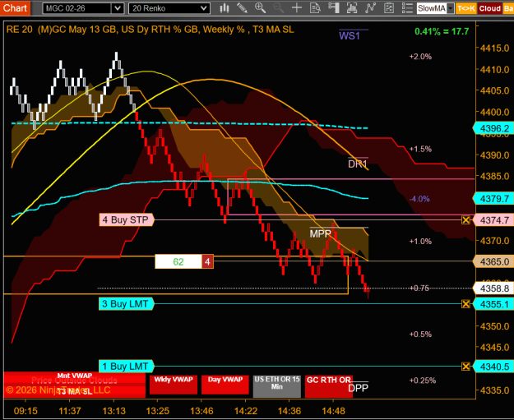Screen dimensions: 514x420
Task: Open the Data Series icon
Action: pyautogui.click(x=352, y=8)
